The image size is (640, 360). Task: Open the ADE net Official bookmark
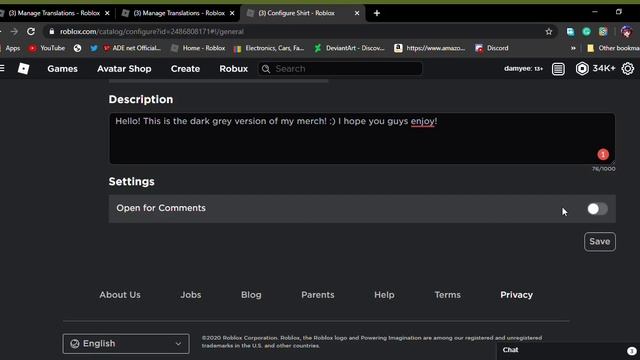[132, 48]
